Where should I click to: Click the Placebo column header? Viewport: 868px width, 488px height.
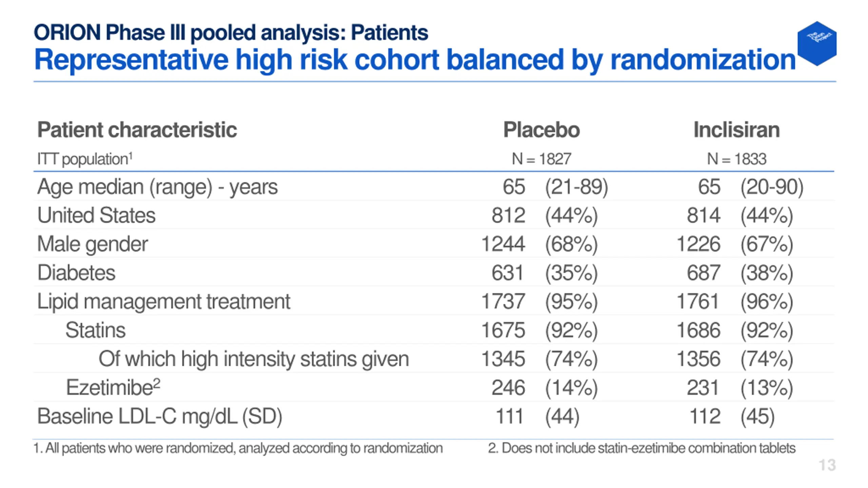click(541, 130)
